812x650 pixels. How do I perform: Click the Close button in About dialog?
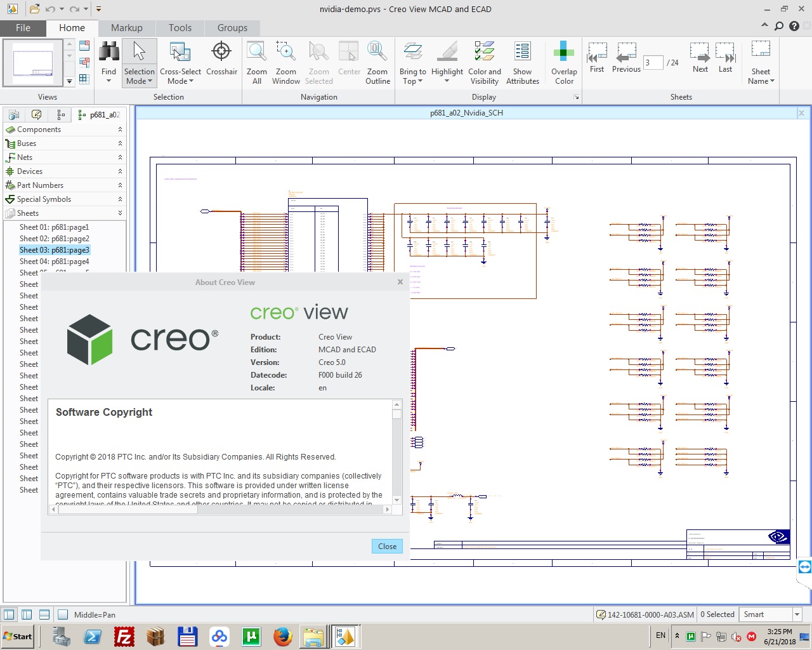[387, 546]
